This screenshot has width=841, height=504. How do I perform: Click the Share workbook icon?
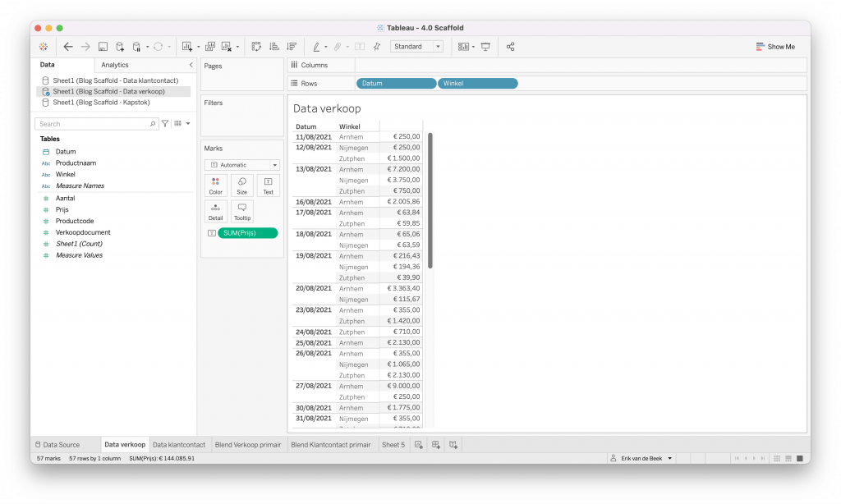click(510, 47)
